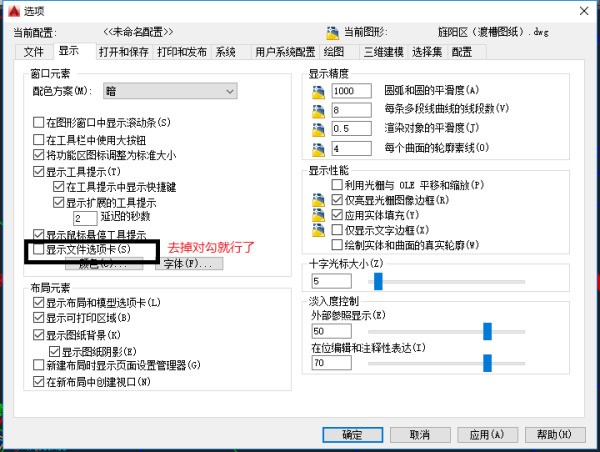Switch to the 打开和保存 tab
The width and height of the screenshot is (600, 452).
click(x=125, y=51)
